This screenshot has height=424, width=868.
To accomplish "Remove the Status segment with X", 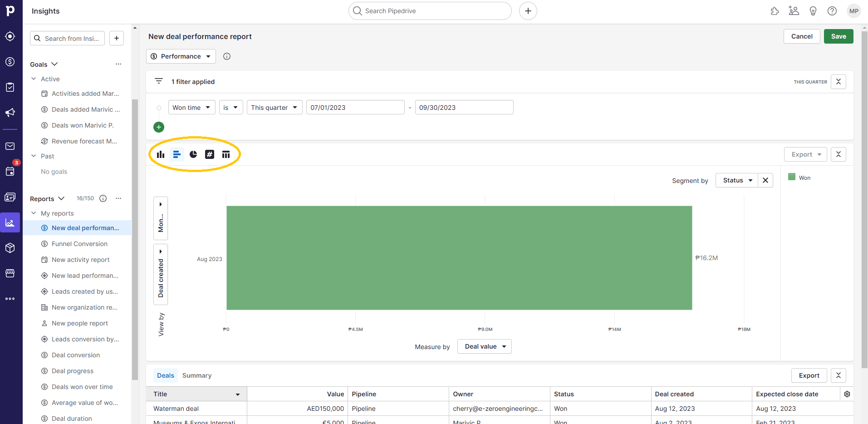I will [765, 180].
